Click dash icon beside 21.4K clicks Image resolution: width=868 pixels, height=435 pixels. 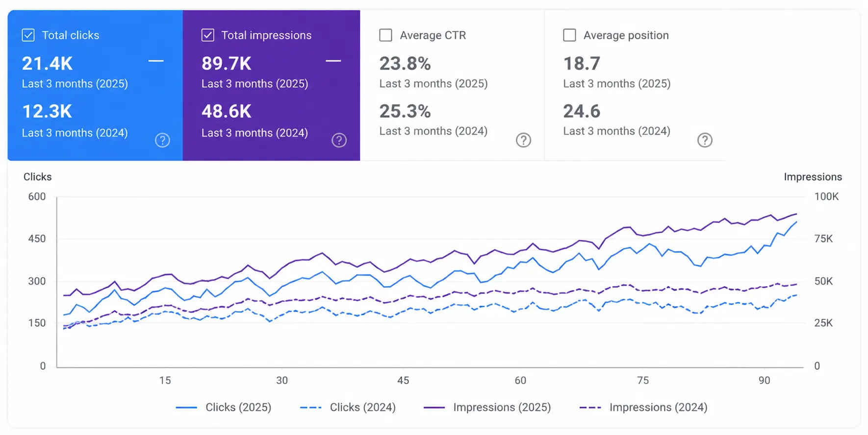click(x=156, y=61)
